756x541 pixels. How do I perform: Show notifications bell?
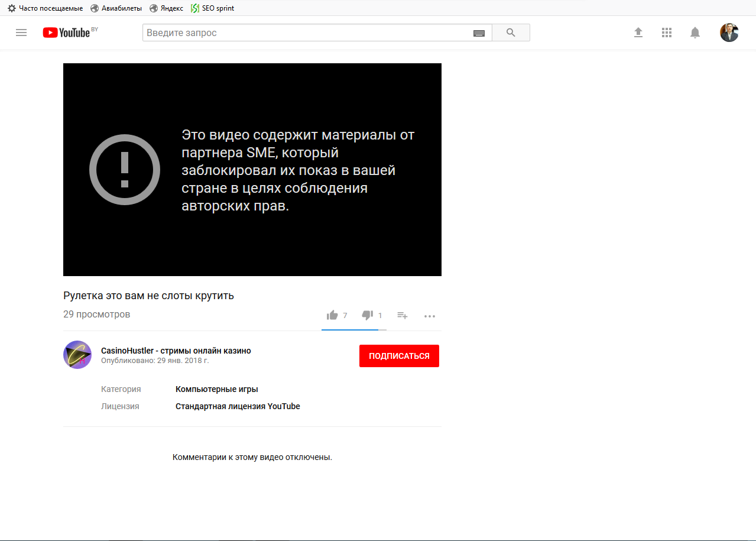[x=695, y=33]
